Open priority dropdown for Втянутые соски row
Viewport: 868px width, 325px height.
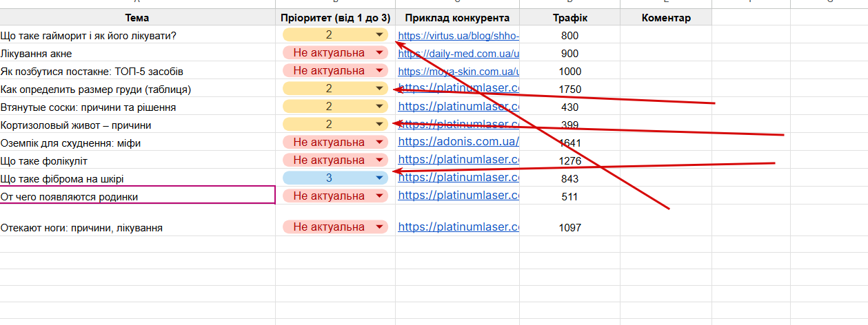[x=336, y=107]
